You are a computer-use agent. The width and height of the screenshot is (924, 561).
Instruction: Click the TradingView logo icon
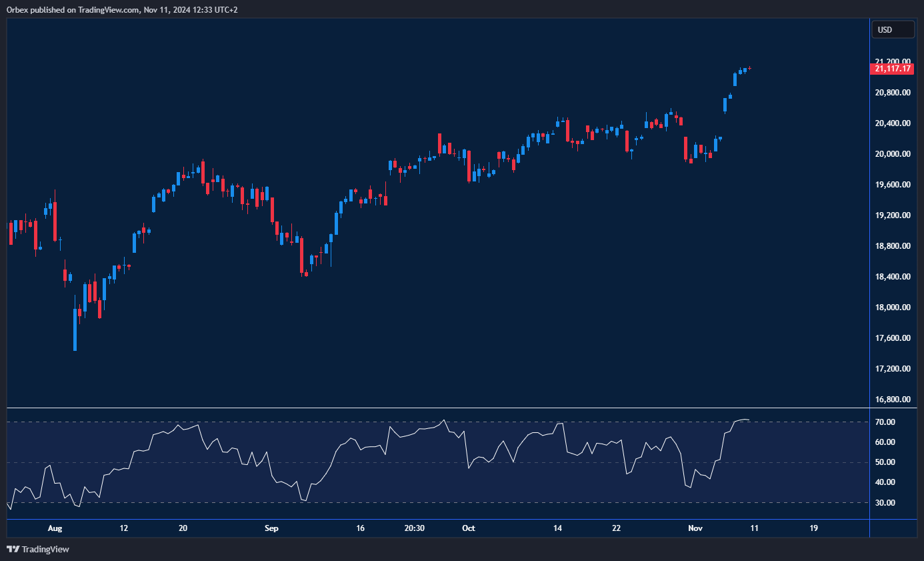coord(13,549)
